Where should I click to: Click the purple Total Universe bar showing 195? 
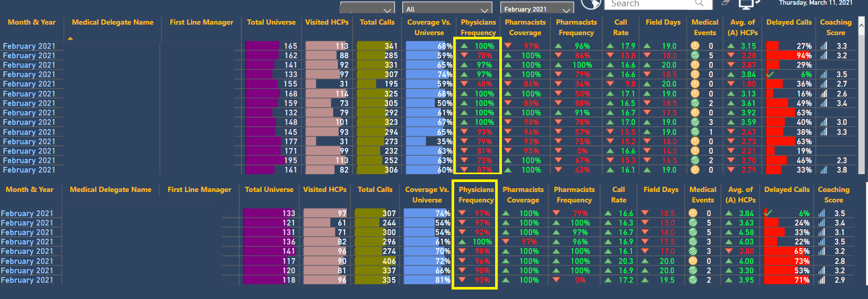point(264,161)
